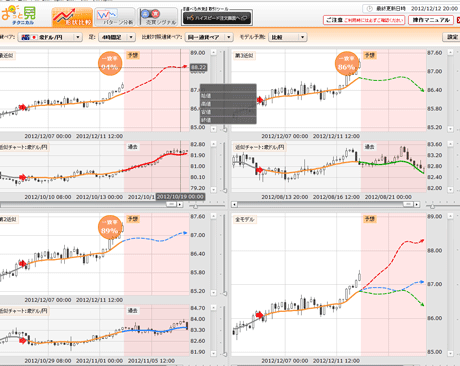
Task: Click the 88.22 crosshair price label
Action: pos(198,67)
